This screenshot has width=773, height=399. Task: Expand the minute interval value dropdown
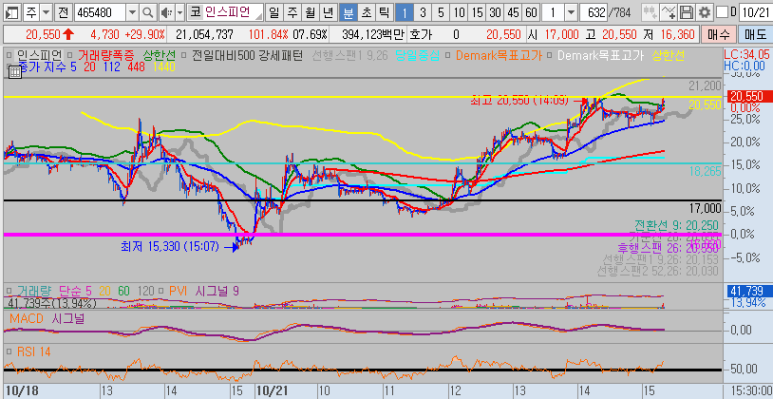[571, 12]
